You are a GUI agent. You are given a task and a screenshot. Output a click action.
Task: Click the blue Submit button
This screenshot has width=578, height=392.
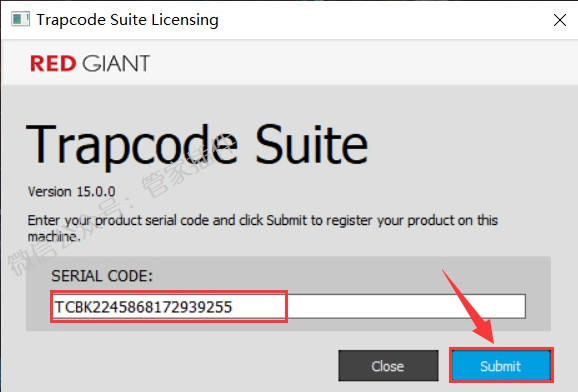coord(501,365)
